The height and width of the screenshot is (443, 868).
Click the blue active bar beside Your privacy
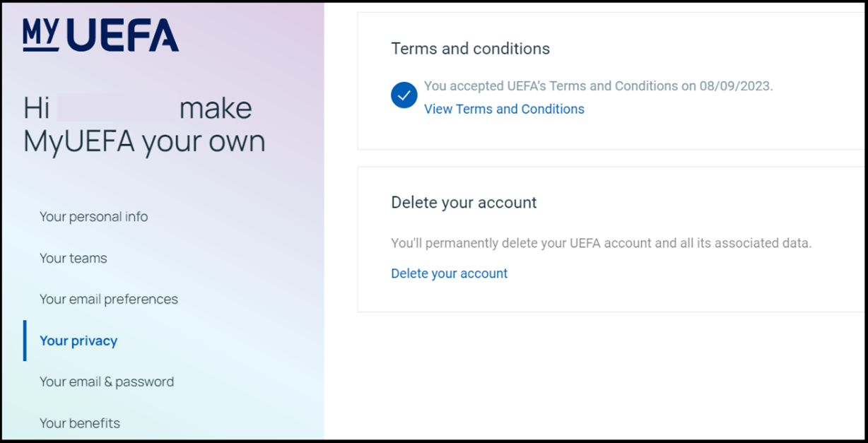25,341
